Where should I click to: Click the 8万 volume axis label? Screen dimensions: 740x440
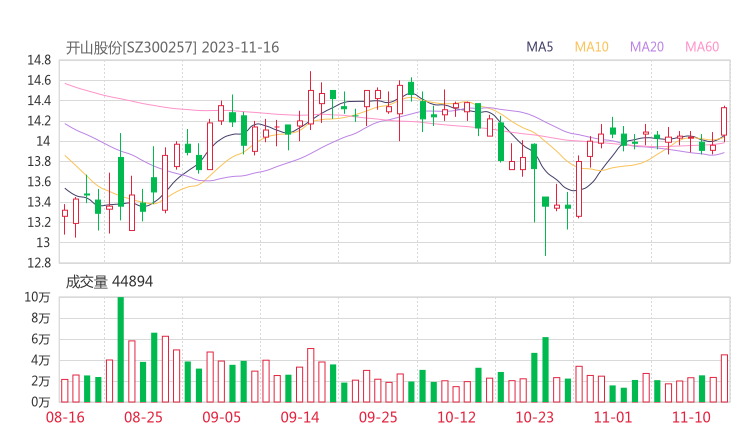pyautogui.click(x=41, y=318)
